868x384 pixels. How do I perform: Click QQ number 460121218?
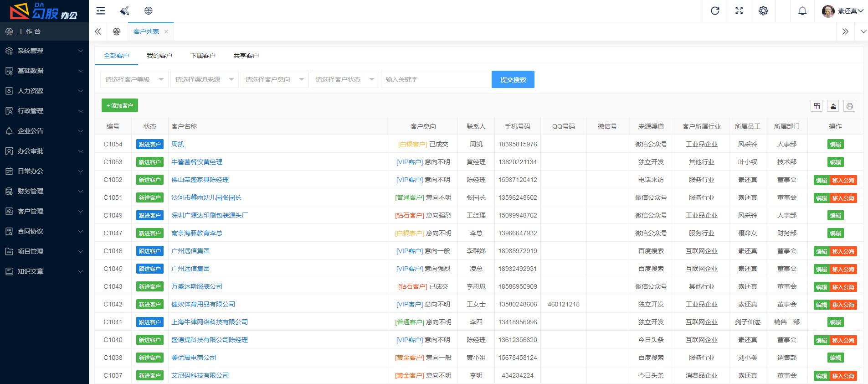564,304
